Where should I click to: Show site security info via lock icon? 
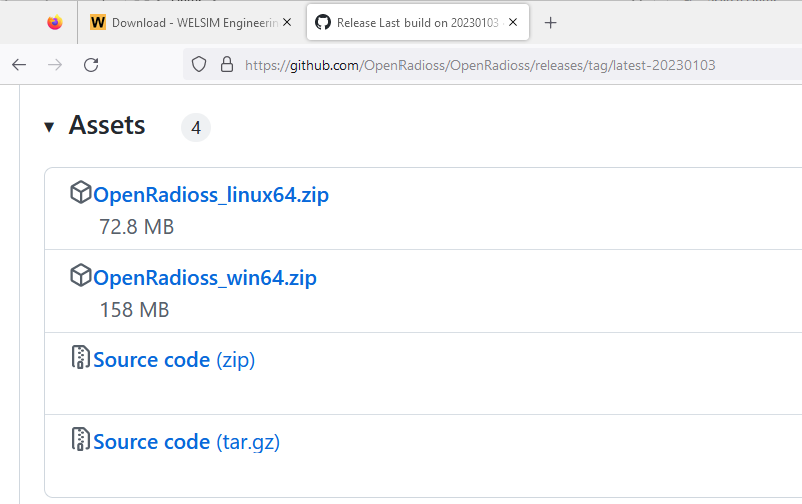(x=226, y=65)
